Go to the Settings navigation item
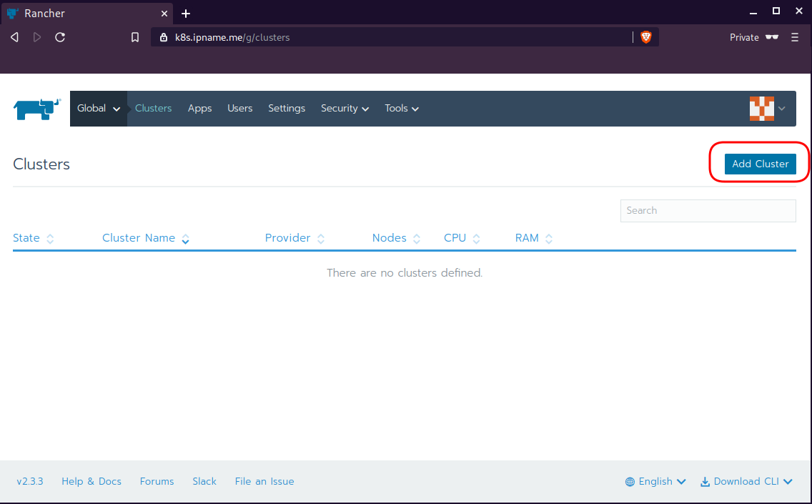This screenshot has height=504, width=812. coord(287,109)
